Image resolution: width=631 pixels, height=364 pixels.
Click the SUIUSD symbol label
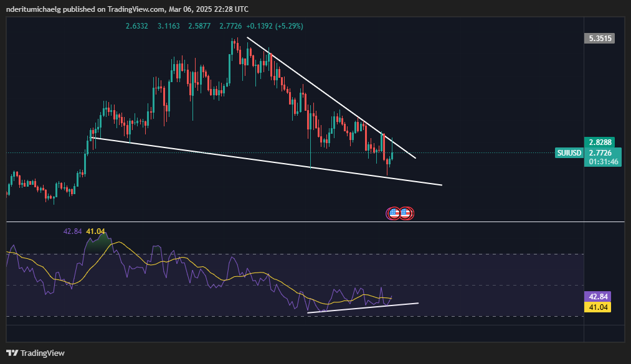point(569,152)
